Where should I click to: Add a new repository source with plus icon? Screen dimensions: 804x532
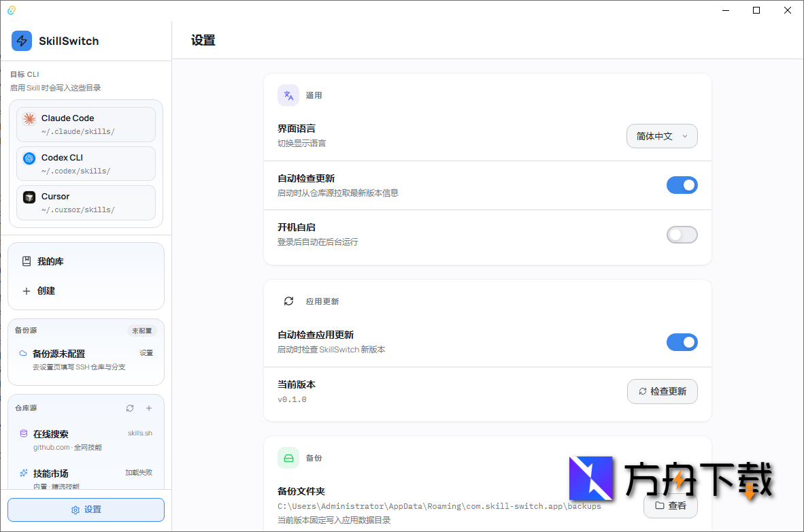(x=148, y=408)
